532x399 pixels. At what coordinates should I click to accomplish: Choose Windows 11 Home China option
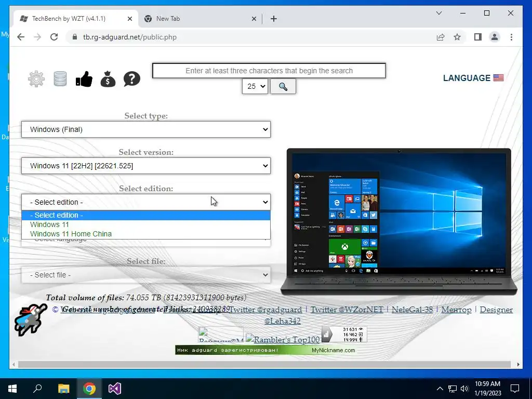[x=146, y=234]
